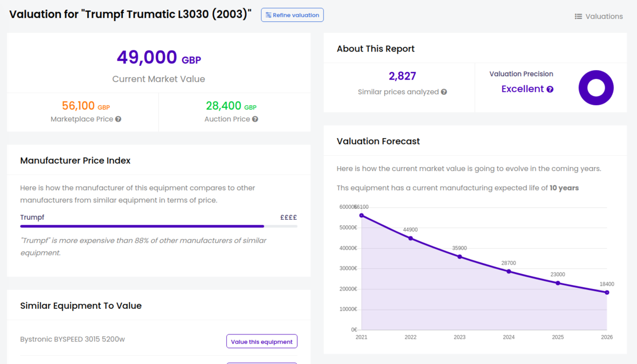Select the 2022 data point at 44900
637x364 pixels.
click(x=411, y=238)
